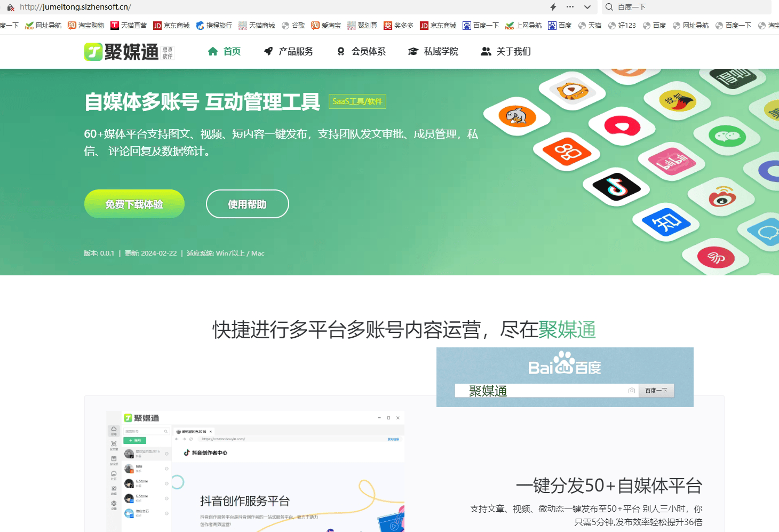Viewport: 779px width, 532px height.
Task: Click the red Xigua video platform icon
Action: point(623,126)
